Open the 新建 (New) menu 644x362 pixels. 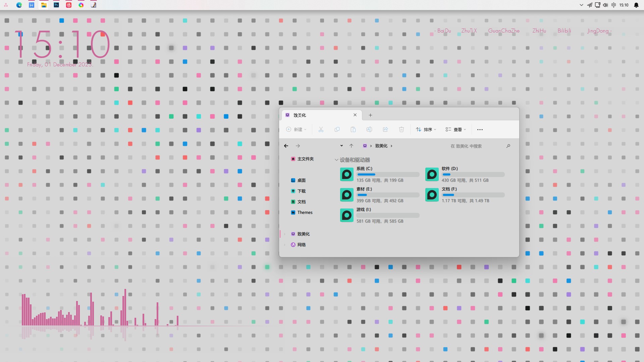click(297, 129)
